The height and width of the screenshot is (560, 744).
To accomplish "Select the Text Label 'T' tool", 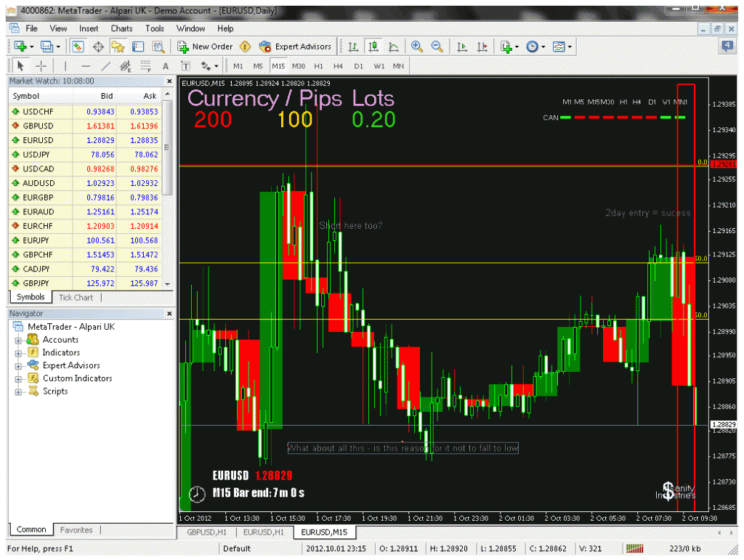I will [185, 66].
